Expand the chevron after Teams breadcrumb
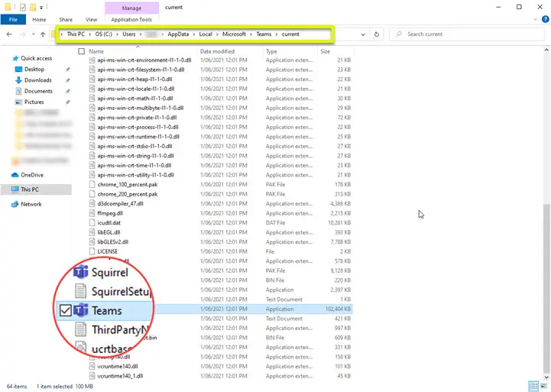This screenshot has height=392, width=551. point(277,34)
